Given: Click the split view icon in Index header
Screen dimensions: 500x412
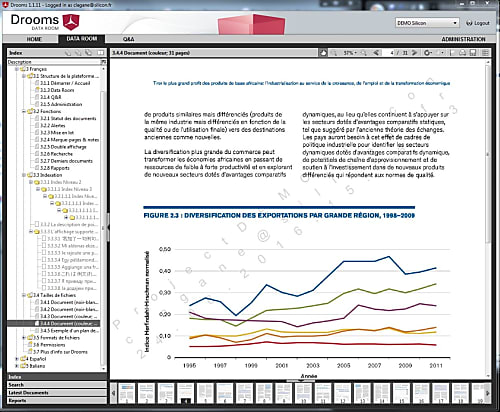Looking at the screenshot, I should click(100, 53).
